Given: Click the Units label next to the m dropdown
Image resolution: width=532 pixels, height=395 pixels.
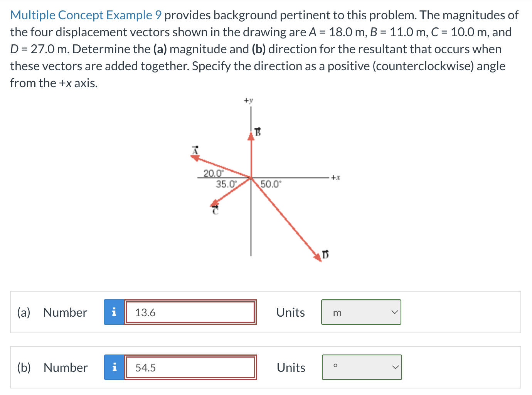Looking at the screenshot, I should click(290, 312).
